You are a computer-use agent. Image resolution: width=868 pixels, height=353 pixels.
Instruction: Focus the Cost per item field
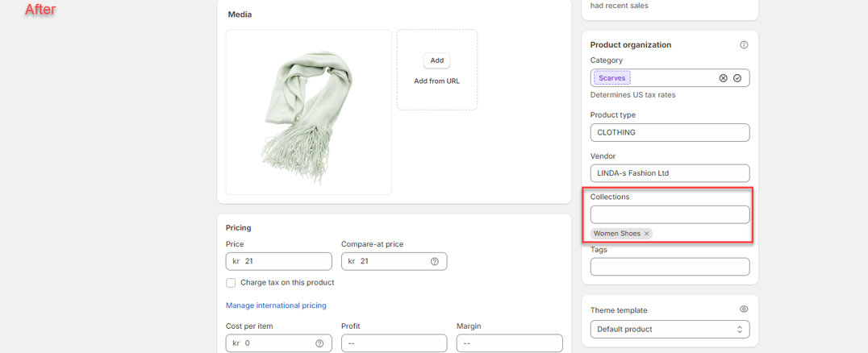coord(279,343)
